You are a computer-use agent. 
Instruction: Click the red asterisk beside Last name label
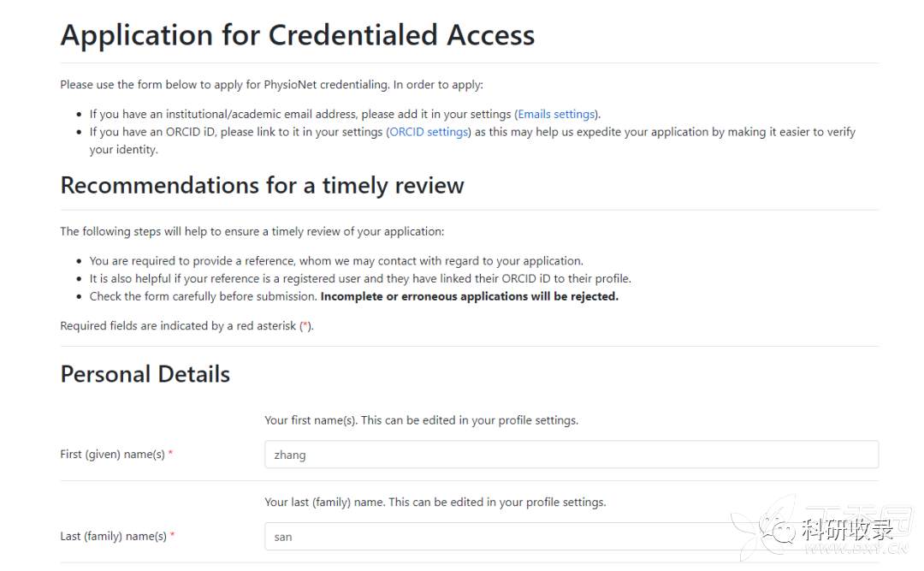[x=172, y=537]
